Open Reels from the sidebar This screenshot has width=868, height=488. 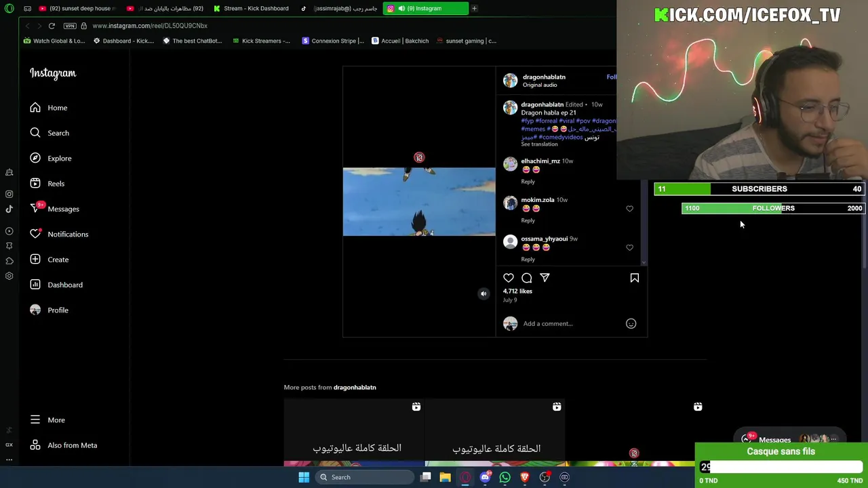pos(49,184)
